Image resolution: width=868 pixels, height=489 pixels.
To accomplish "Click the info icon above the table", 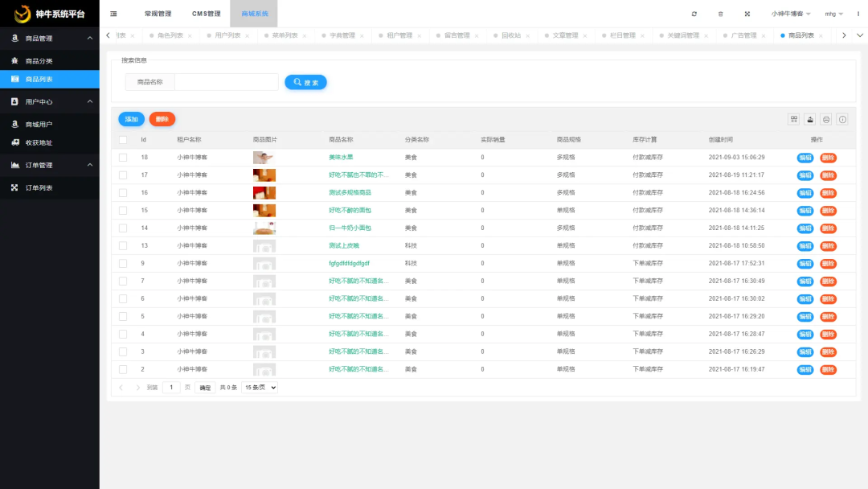I will (x=842, y=119).
